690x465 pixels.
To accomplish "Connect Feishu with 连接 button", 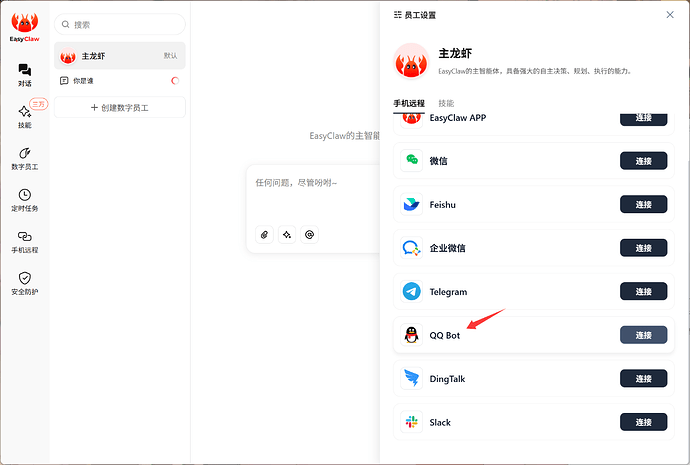I will 643,204.
